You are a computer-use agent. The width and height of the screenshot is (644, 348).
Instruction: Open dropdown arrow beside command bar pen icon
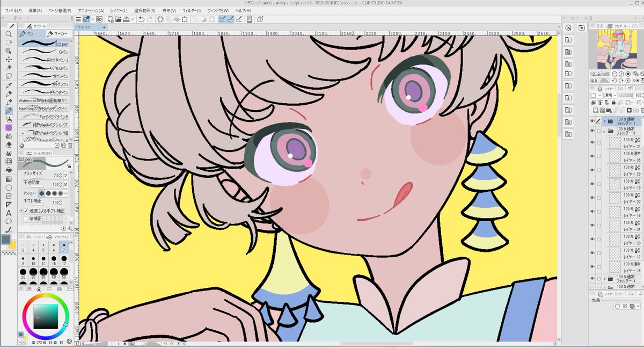point(92,19)
